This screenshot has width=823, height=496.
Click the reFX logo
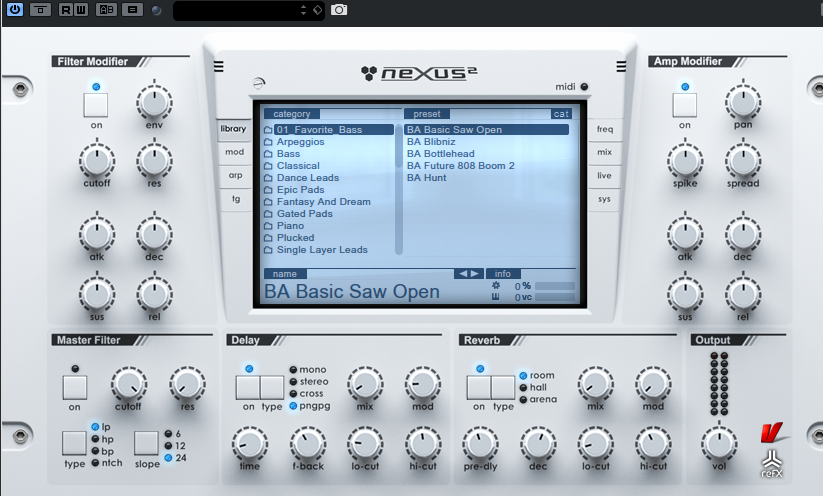(772, 464)
